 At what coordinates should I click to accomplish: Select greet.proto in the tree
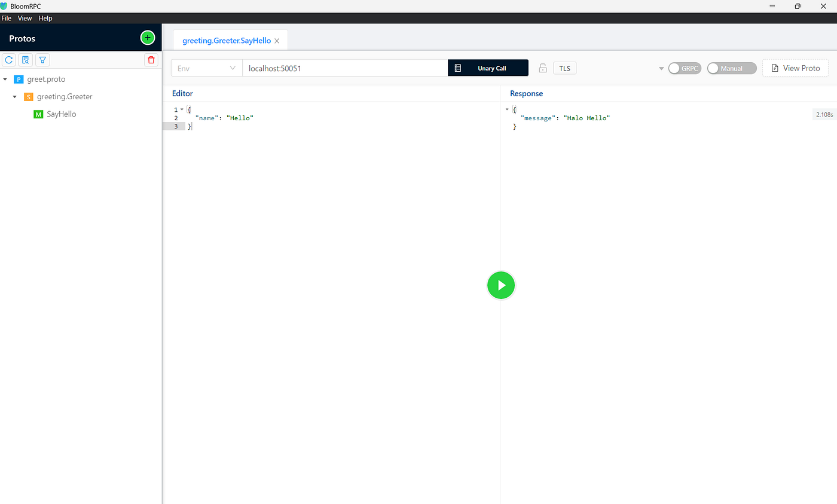point(46,79)
